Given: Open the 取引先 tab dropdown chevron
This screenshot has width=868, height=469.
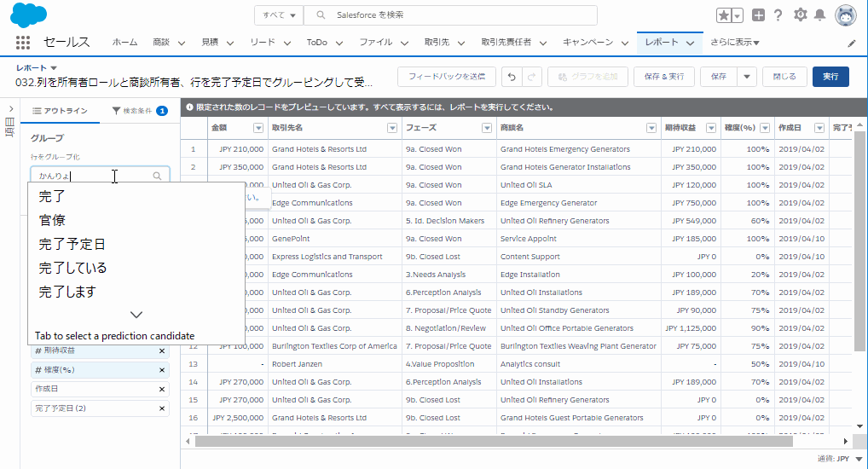Looking at the screenshot, I should click(460, 43).
